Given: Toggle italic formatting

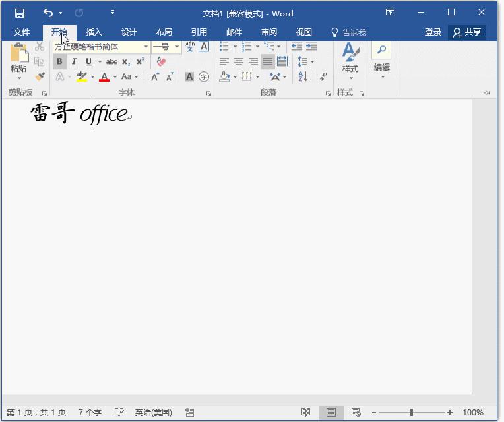Looking at the screenshot, I should pos(75,61).
